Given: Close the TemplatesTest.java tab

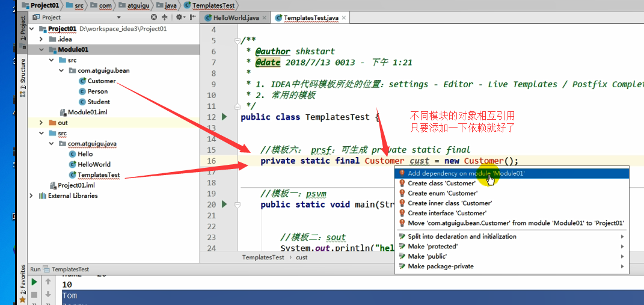Looking at the screenshot, I should 343,18.
